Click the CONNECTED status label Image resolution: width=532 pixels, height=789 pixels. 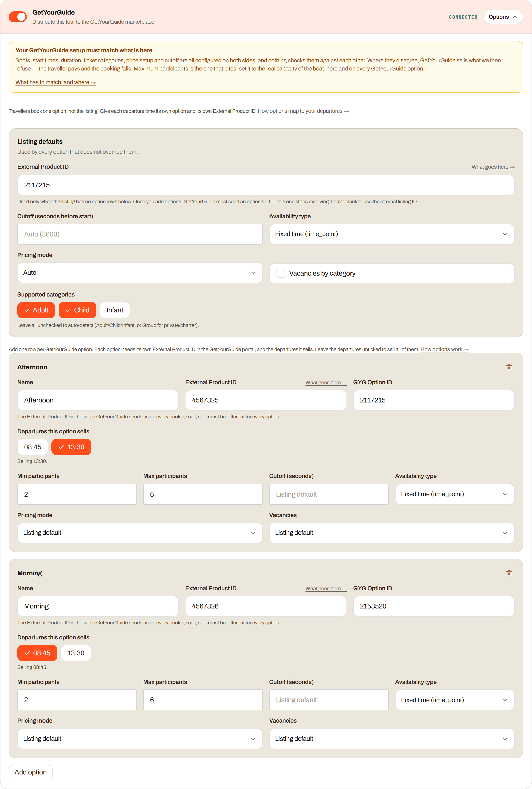pyautogui.click(x=463, y=17)
